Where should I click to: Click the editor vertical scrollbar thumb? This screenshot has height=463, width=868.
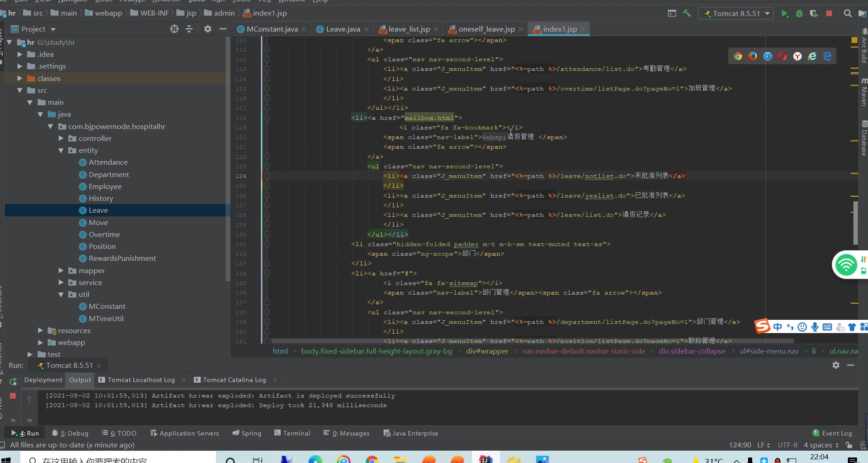855,223
